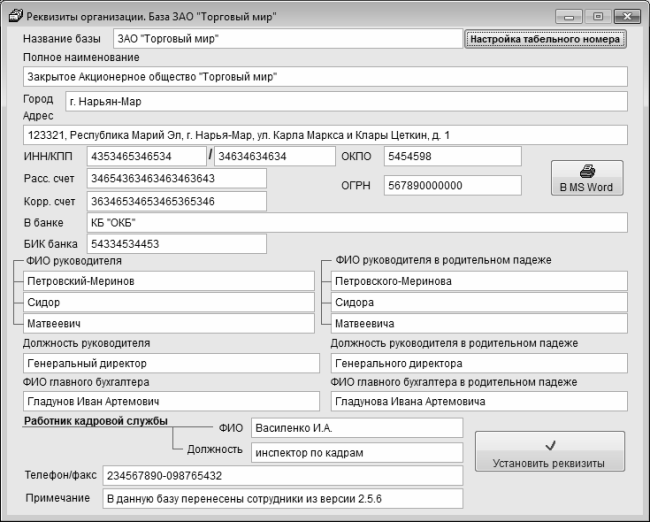This screenshot has width=650, height=522.
Task: Click HR worker ФИО field Василенко И.А.
Action: pos(357,428)
